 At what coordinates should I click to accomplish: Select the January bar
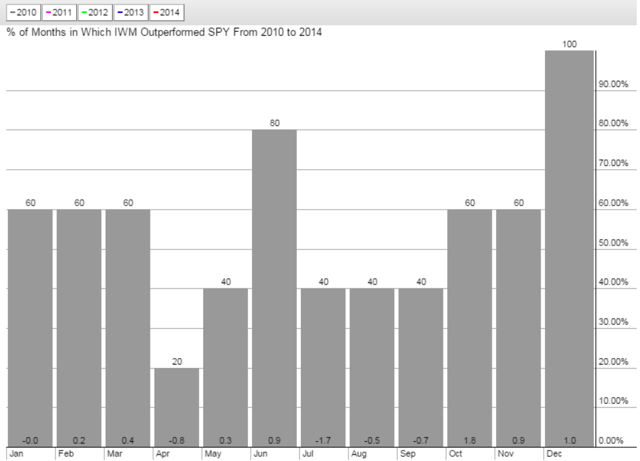tap(30, 328)
